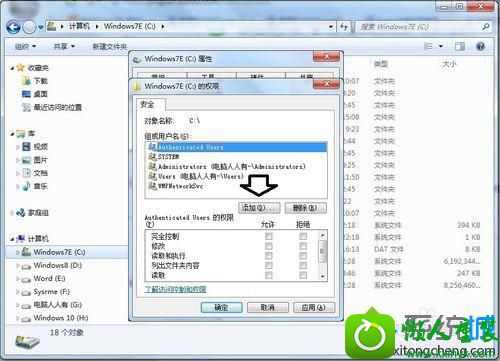Click the Word (E:) drive icon
Screen dimensions: 500x361
pos(26,279)
